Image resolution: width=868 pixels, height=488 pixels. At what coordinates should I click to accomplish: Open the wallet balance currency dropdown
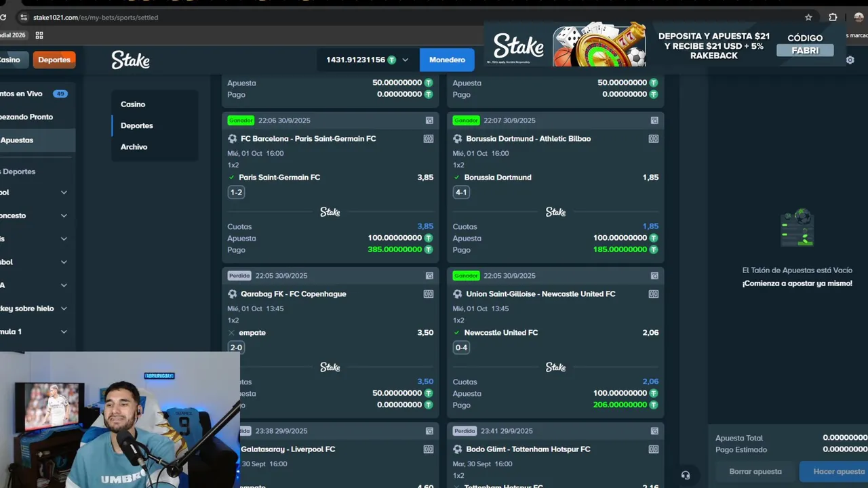click(x=367, y=60)
